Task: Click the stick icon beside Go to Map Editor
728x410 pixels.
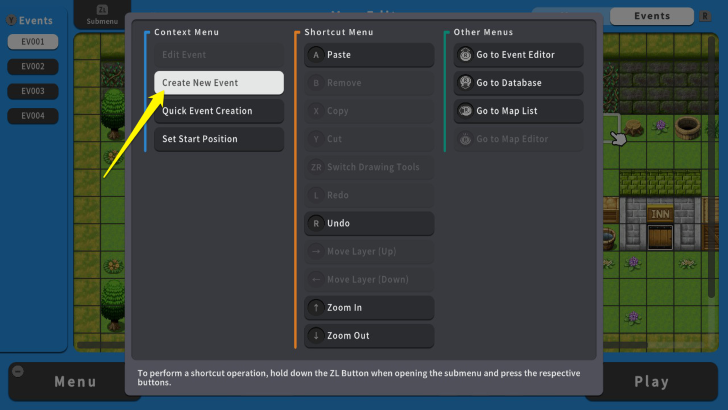Action: point(465,139)
